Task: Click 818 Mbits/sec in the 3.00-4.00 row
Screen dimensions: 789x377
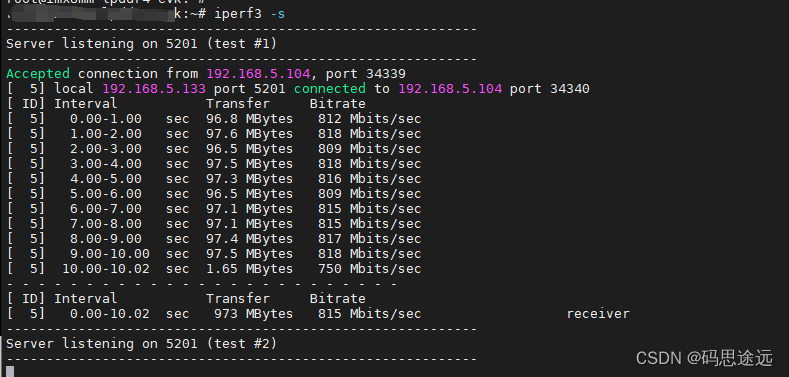Action: [x=369, y=164]
